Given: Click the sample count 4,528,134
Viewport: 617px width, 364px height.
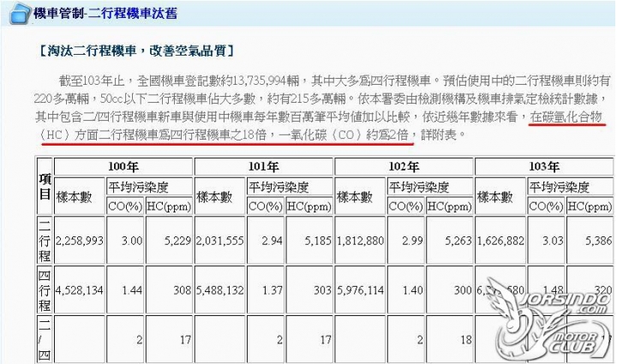Looking at the screenshot, I should point(80,290).
